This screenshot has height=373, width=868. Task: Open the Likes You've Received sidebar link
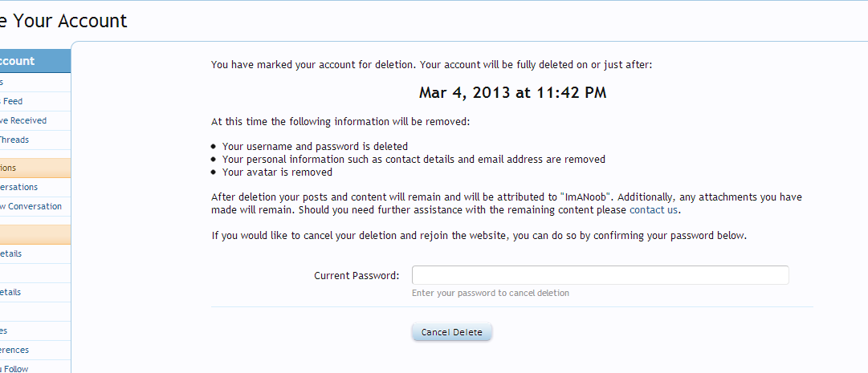(23, 120)
